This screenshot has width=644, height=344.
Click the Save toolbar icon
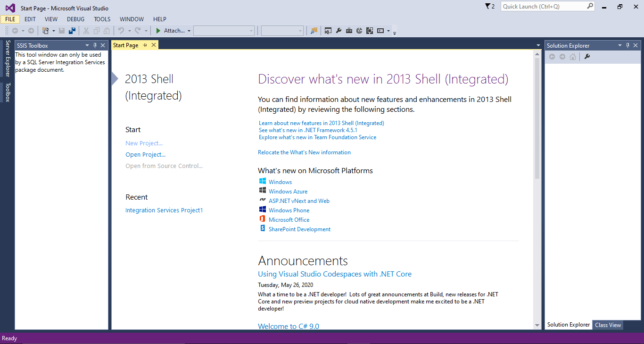coord(62,31)
